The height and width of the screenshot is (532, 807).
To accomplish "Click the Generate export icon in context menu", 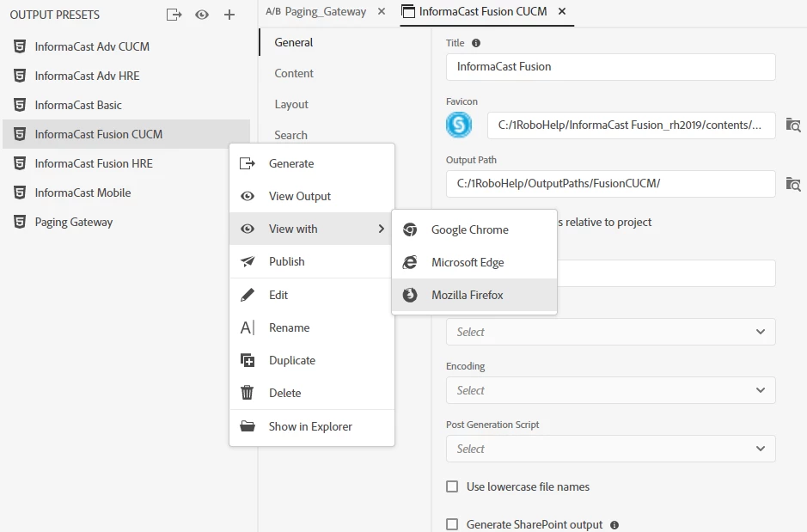I will click(248, 163).
